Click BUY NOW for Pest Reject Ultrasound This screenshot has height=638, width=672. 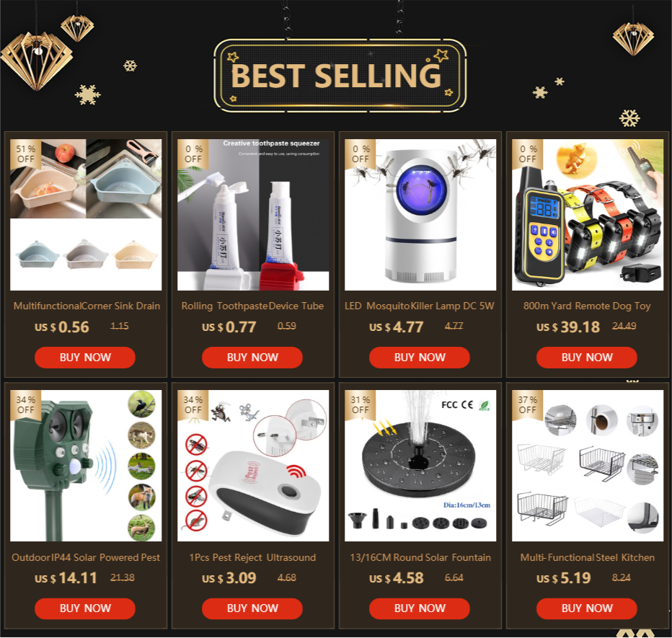(252, 608)
